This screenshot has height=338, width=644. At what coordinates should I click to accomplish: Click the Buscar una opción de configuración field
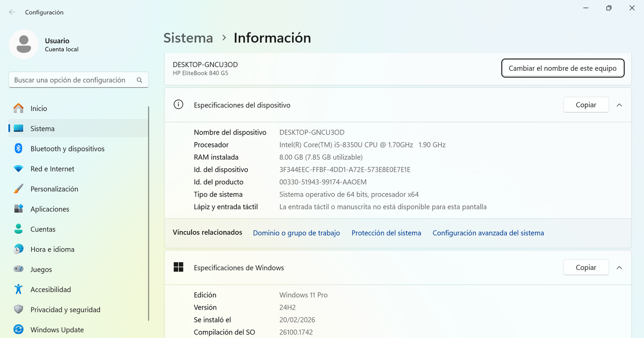tap(78, 80)
